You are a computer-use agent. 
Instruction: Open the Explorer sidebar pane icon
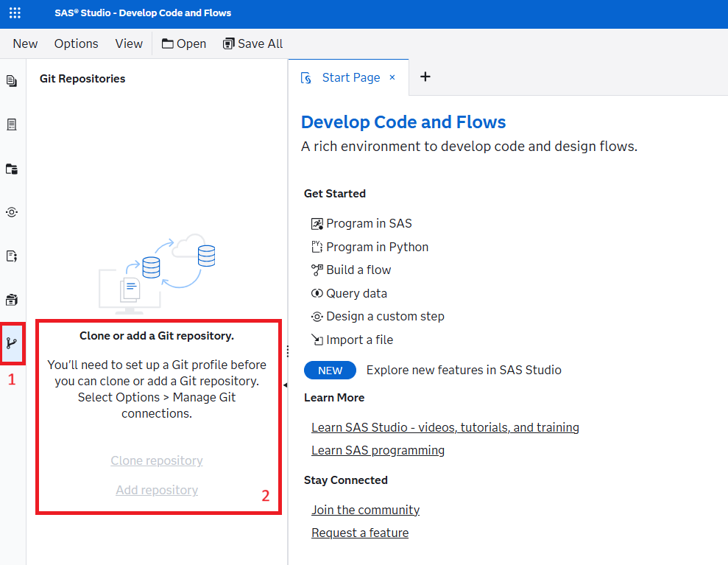12,81
